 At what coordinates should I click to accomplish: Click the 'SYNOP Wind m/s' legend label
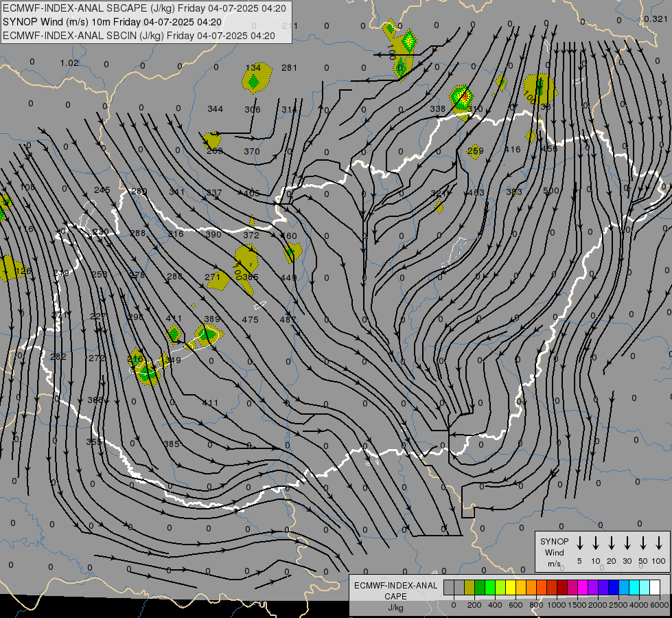[554, 552]
